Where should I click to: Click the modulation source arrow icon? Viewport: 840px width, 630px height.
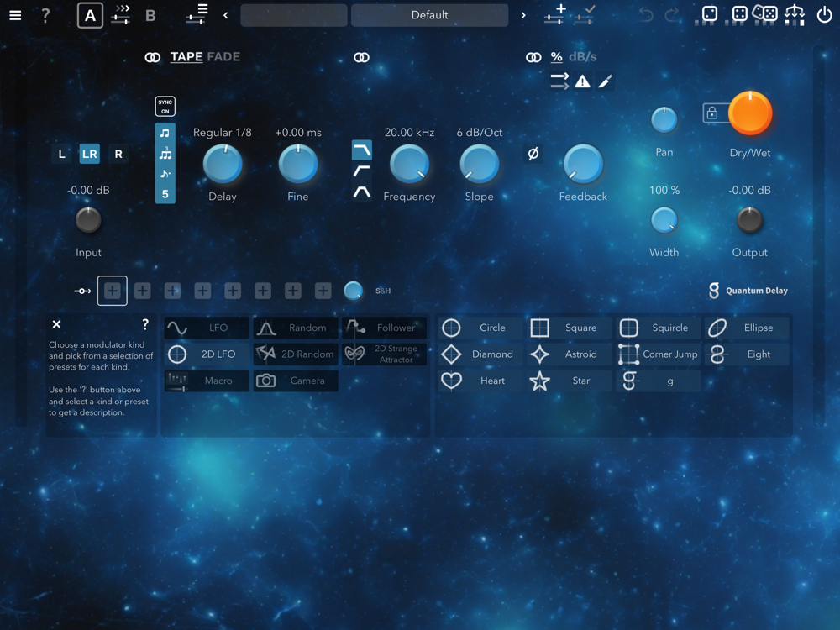pyautogui.click(x=82, y=291)
